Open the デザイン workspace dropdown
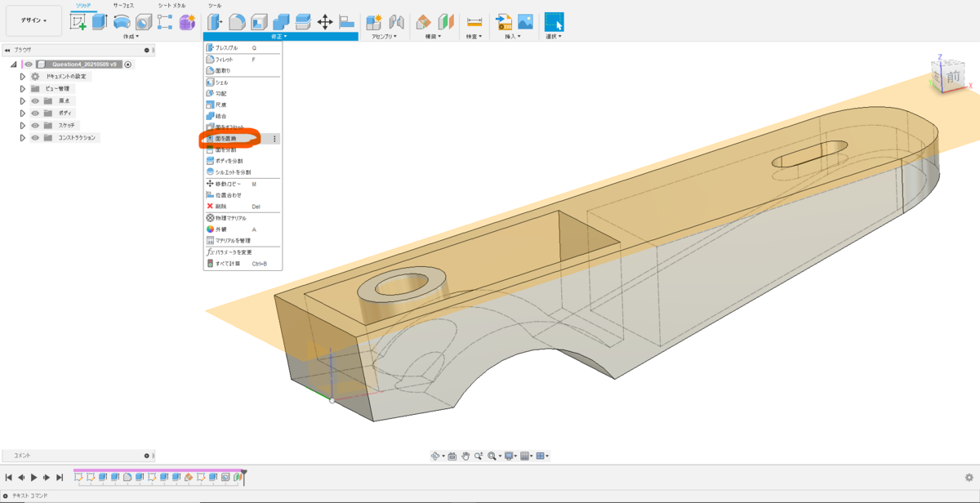This screenshot has height=503, width=980. click(x=33, y=20)
